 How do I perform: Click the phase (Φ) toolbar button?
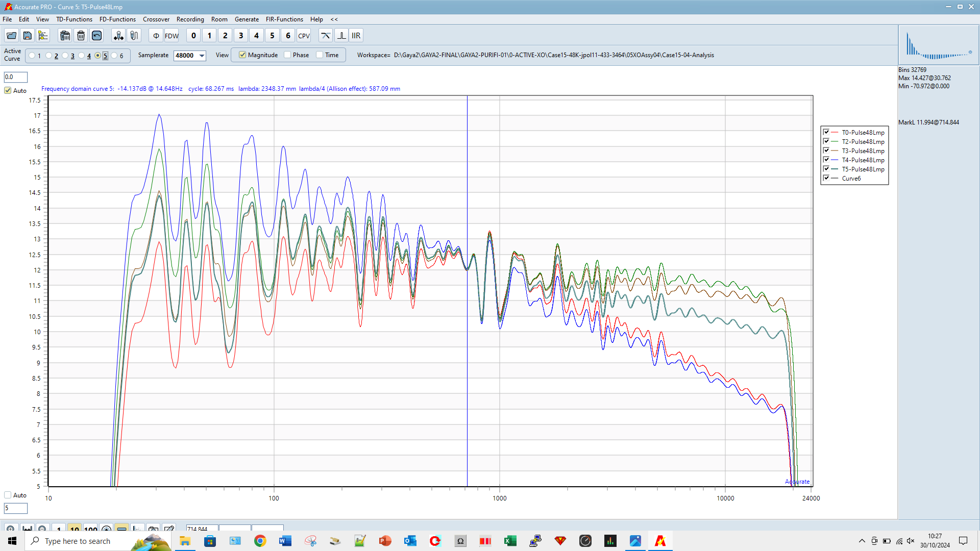(x=156, y=36)
